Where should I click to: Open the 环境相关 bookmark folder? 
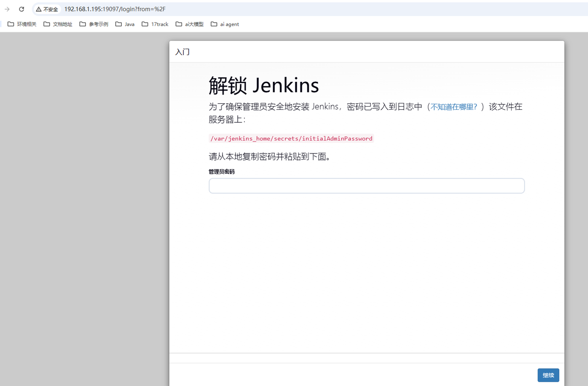click(22, 24)
